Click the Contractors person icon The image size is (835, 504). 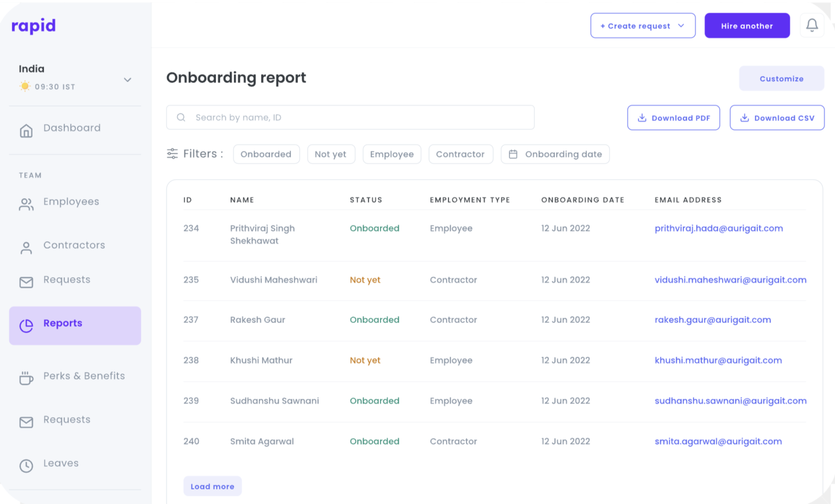coord(26,248)
